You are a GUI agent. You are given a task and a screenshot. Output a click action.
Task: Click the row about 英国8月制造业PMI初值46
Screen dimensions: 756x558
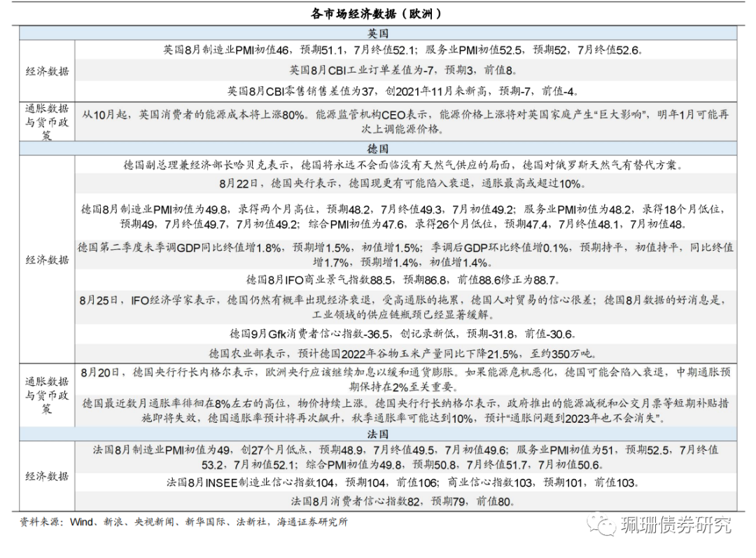pos(406,50)
